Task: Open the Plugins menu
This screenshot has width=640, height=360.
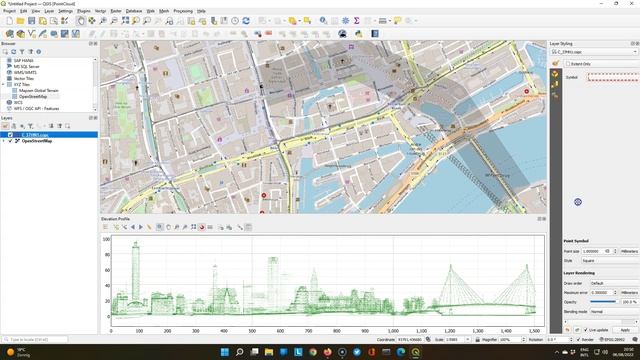Action: point(84,11)
